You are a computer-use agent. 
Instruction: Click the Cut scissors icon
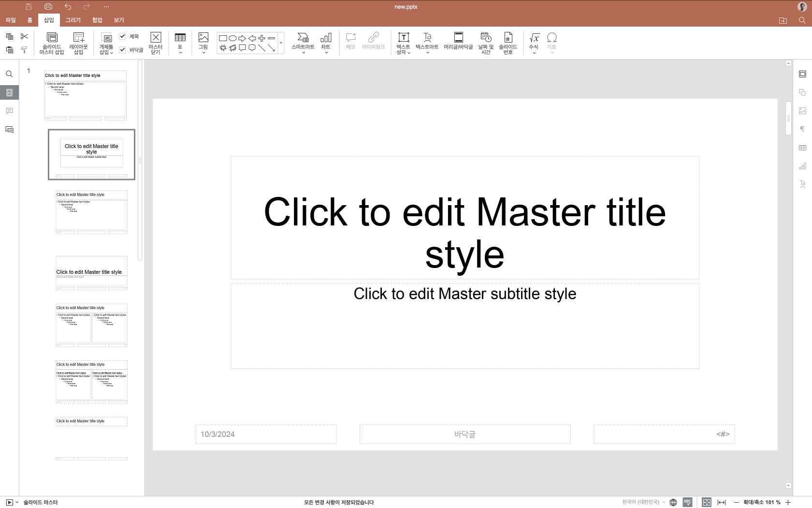pos(24,36)
